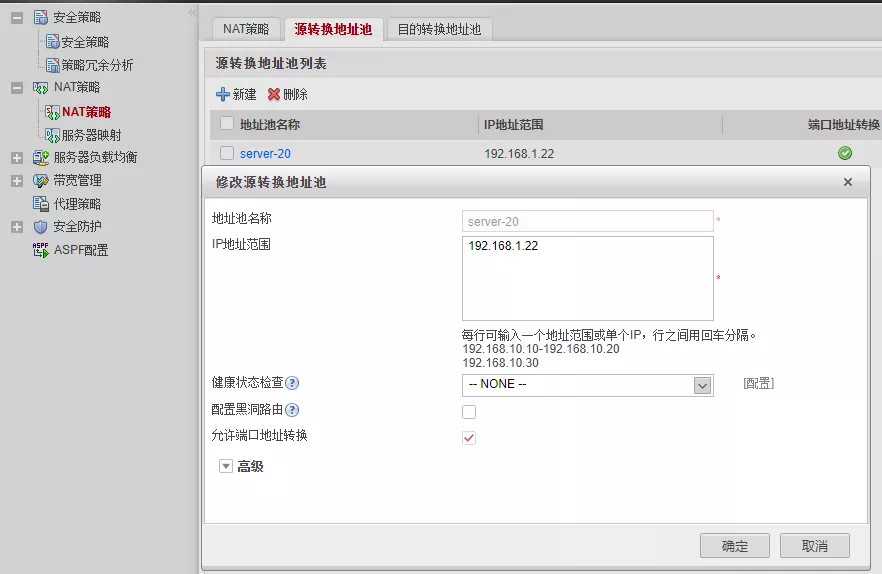The height and width of the screenshot is (574, 882).
Task: Expand the 高级 advanced section
Action: click(225, 466)
